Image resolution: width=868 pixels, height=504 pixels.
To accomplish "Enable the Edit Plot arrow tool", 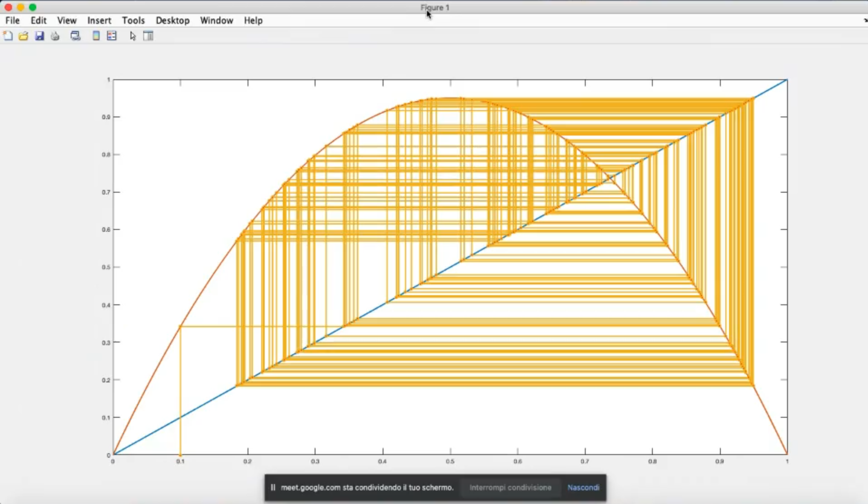I will tap(133, 36).
